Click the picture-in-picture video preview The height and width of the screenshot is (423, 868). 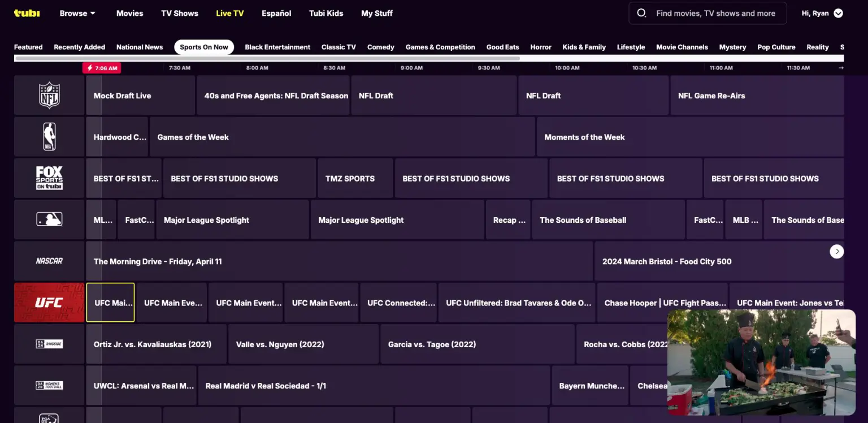click(x=761, y=362)
